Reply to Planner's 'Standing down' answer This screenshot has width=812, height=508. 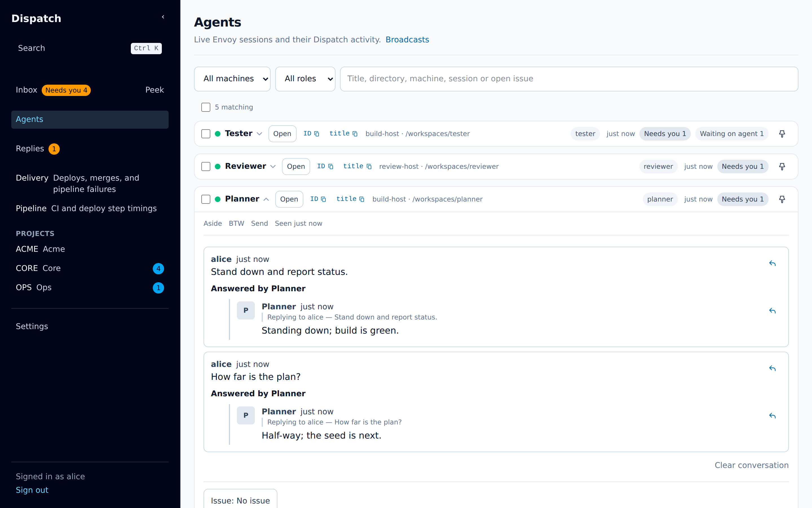[773, 311]
